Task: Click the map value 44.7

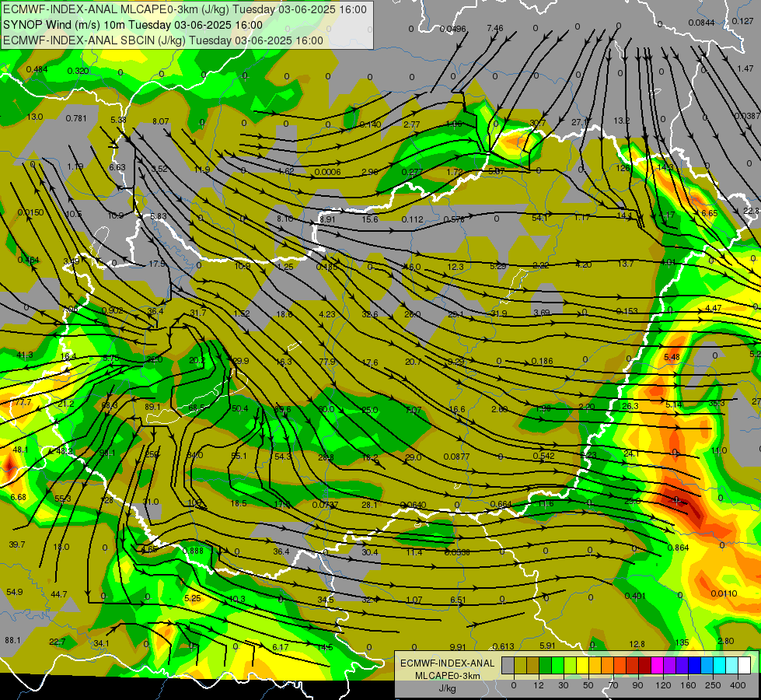Action: pos(59,594)
